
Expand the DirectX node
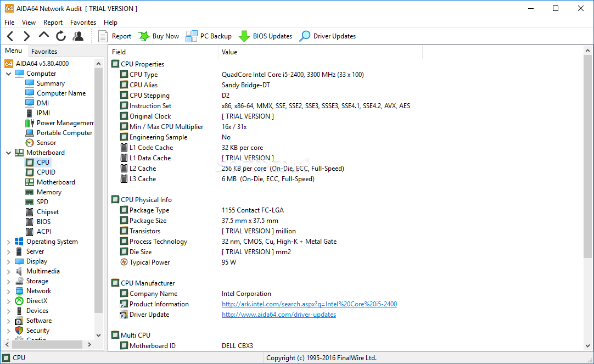coord(9,301)
